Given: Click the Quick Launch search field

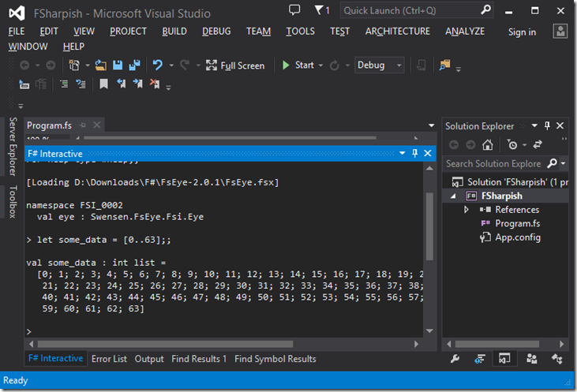Looking at the screenshot, I should click(x=410, y=11).
